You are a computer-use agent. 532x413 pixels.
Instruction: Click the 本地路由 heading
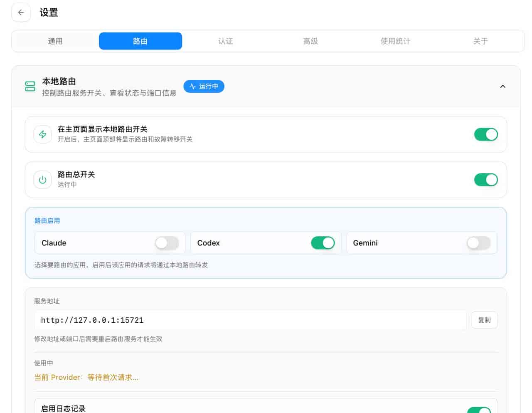pyautogui.click(x=59, y=81)
